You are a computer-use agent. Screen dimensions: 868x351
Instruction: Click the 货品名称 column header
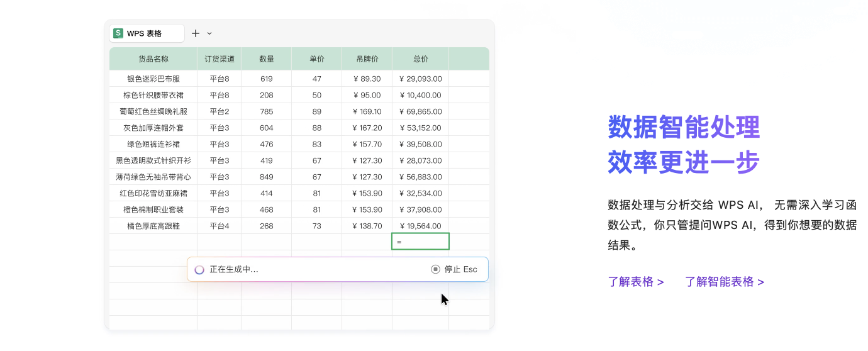tap(153, 59)
